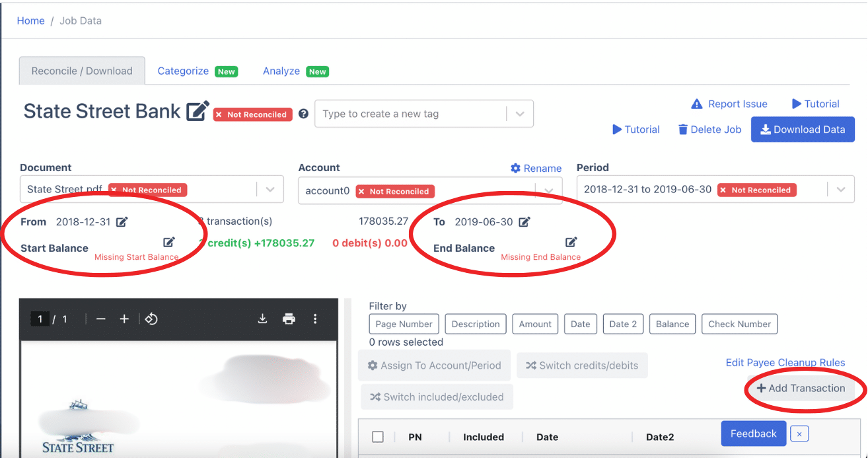The height and width of the screenshot is (458, 868).
Task: Sort by the Date2 column header
Action: click(660, 437)
